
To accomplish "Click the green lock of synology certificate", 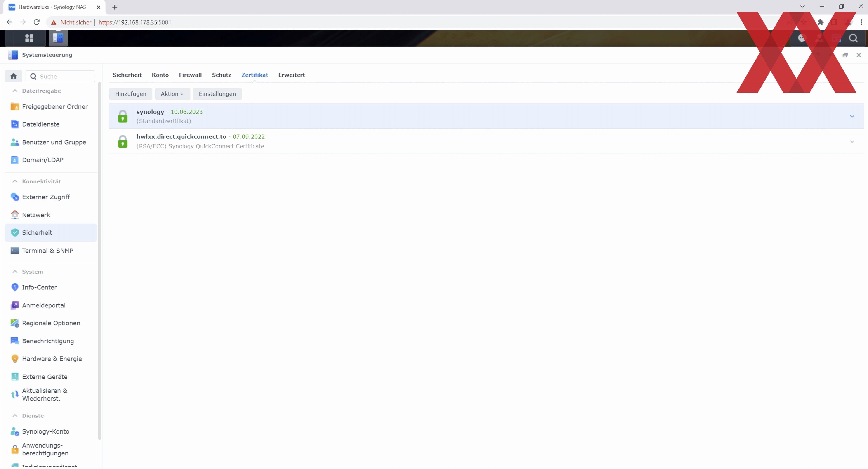I will (x=123, y=117).
